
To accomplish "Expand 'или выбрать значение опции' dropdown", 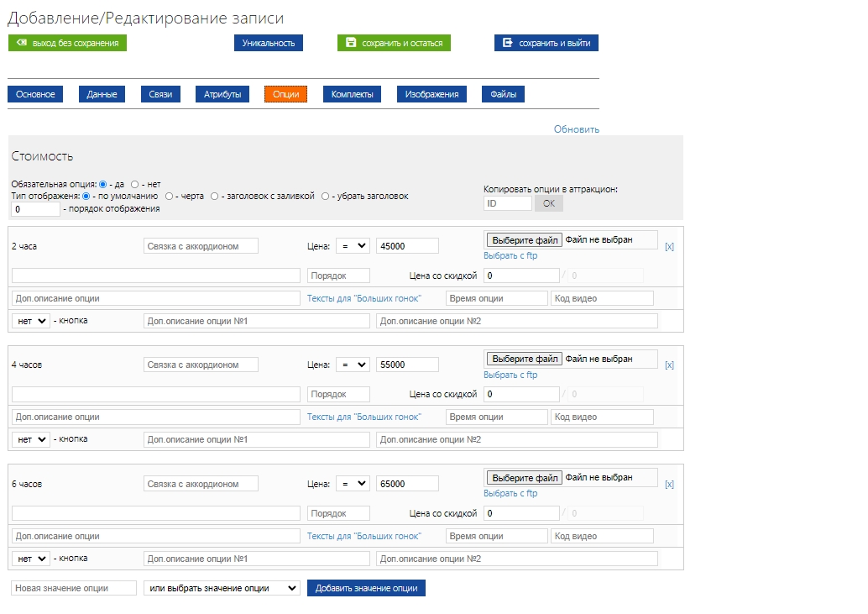I will [222, 588].
